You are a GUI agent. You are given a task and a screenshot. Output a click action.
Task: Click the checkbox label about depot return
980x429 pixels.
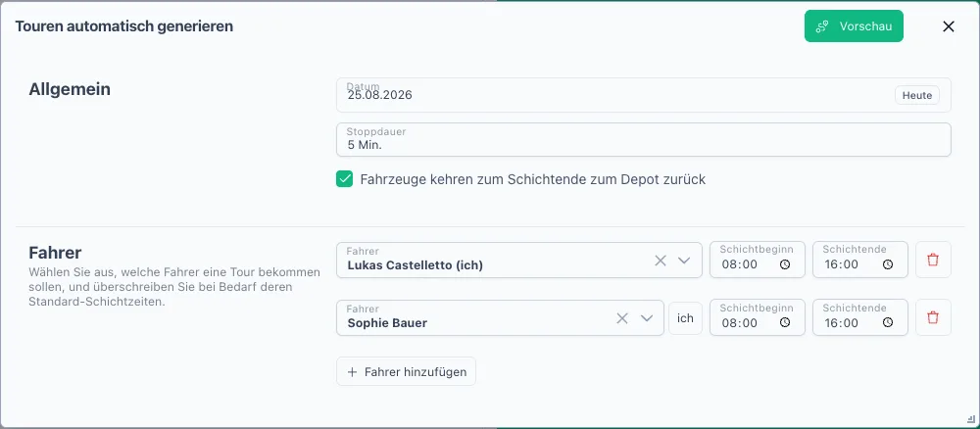532,180
